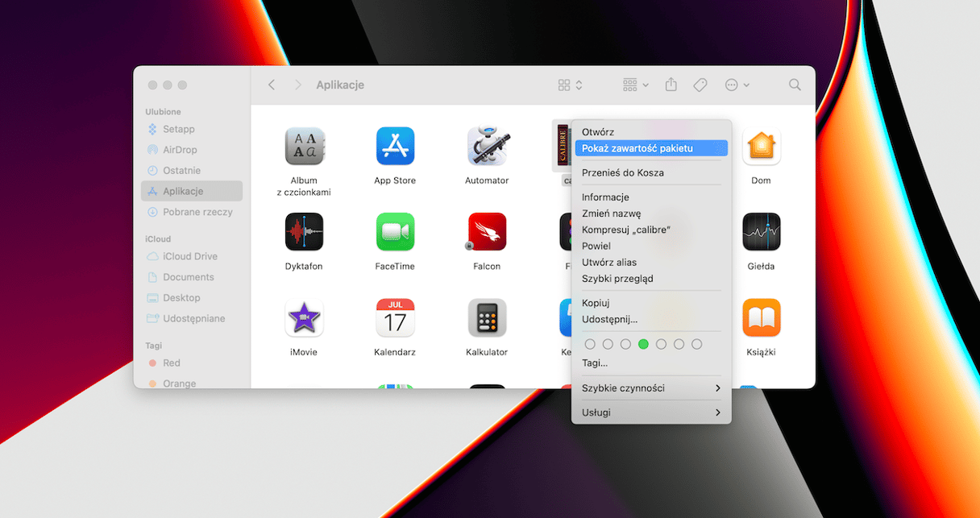
Task: Open the Kalendarz calendar app
Action: click(x=395, y=318)
